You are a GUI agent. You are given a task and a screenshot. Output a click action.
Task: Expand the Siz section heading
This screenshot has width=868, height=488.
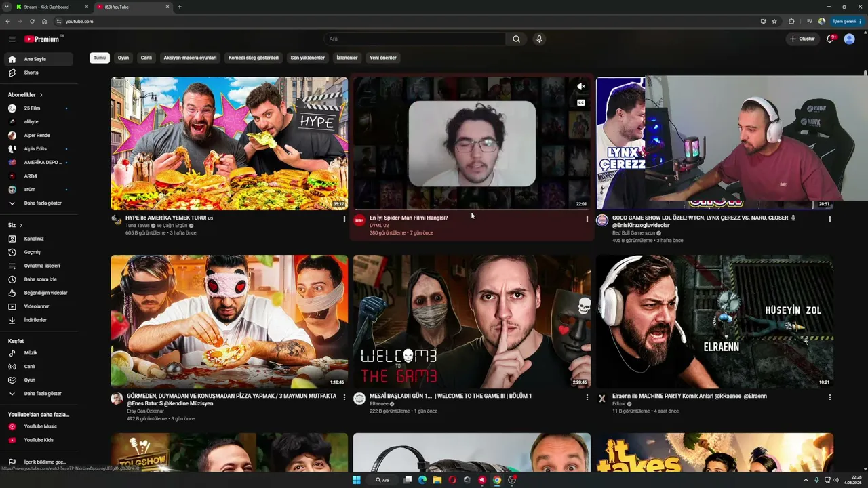(15, 225)
